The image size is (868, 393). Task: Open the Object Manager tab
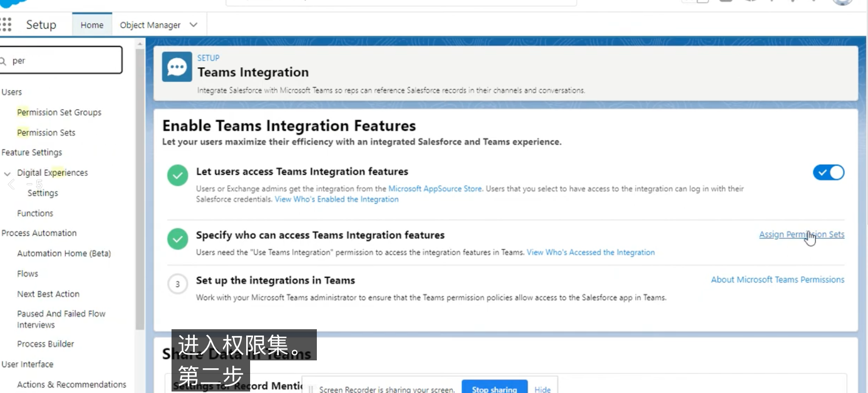(x=150, y=25)
